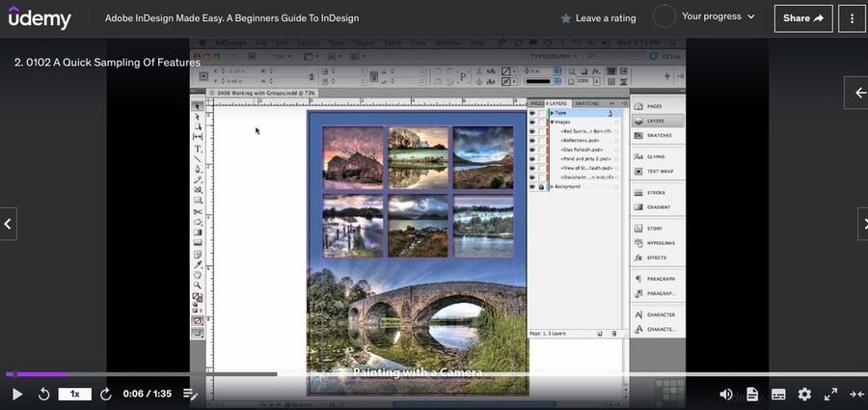Select the Hand tool

point(198,275)
